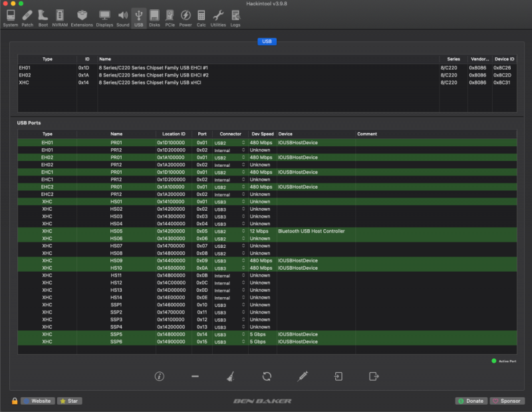Image resolution: width=532 pixels, height=412 pixels.
Task: Click the Clear All broom icon
Action: (230, 376)
